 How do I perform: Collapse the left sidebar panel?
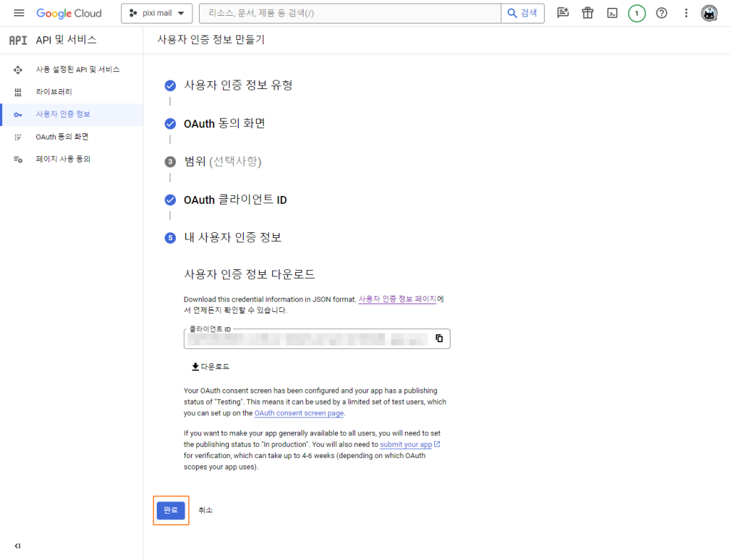(x=17, y=546)
